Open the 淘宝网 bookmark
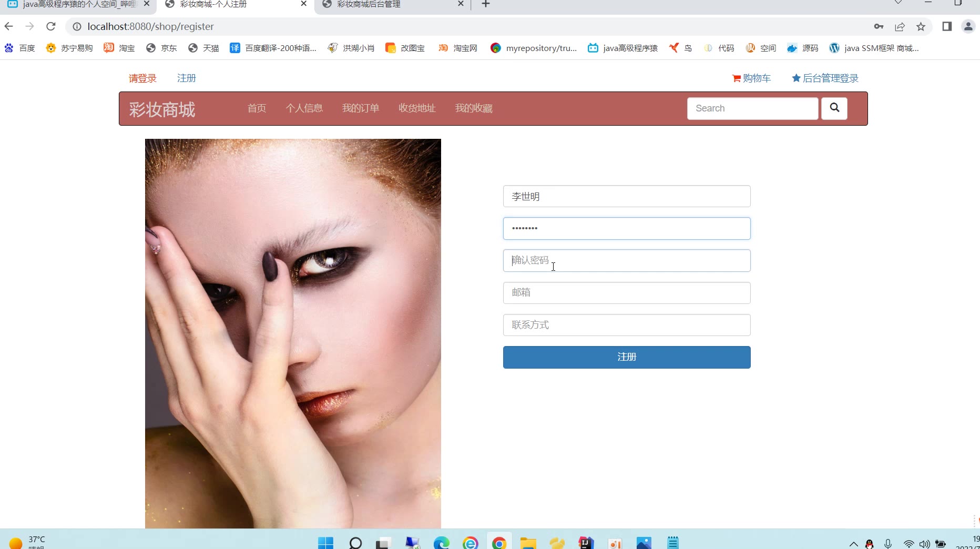Image resolution: width=980 pixels, height=549 pixels. (x=458, y=48)
